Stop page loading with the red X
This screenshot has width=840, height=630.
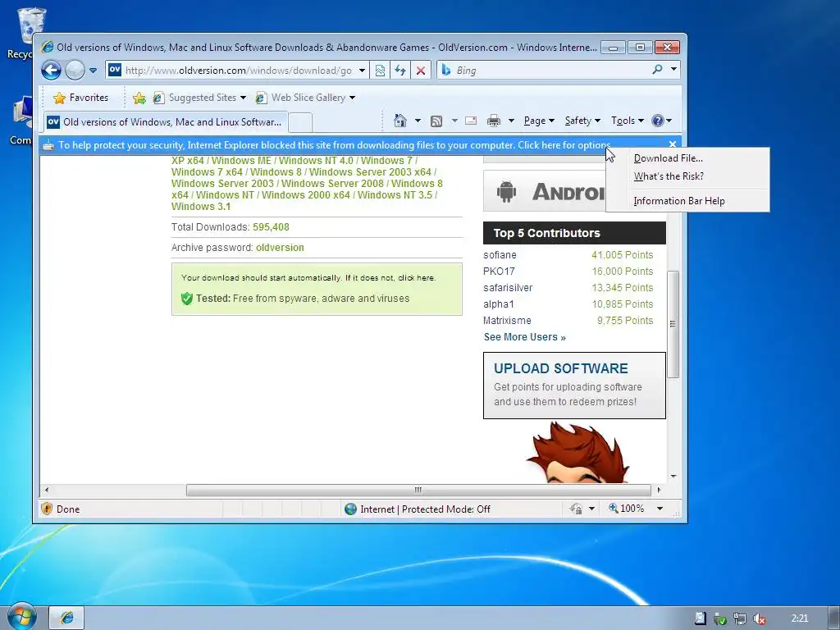pyautogui.click(x=421, y=71)
